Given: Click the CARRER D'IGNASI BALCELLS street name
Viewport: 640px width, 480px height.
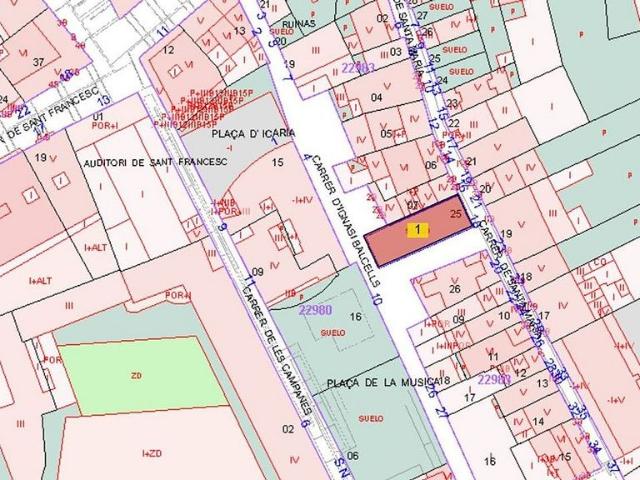Looking at the screenshot, I should tap(347, 220).
